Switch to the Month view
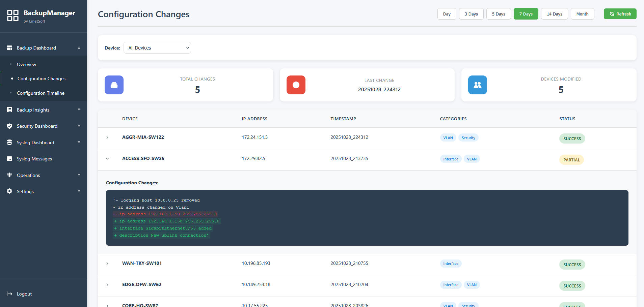The width and height of the screenshot is (644, 307). coord(582,14)
